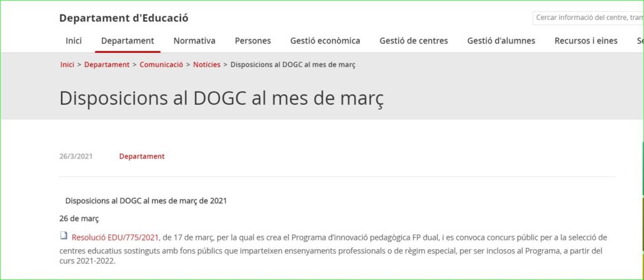Click the red Departament tag beside the date
The height and width of the screenshot is (280, 644).
pyautogui.click(x=142, y=156)
